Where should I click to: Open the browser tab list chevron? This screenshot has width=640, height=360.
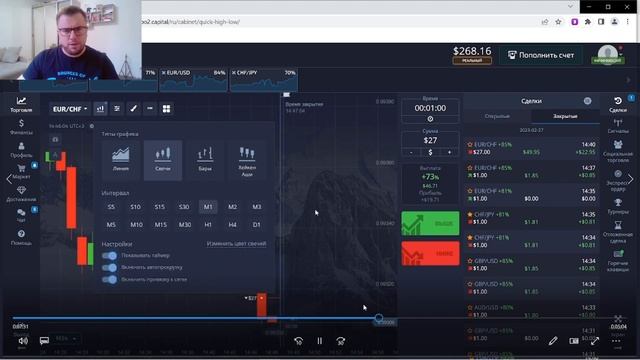coord(570,7)
